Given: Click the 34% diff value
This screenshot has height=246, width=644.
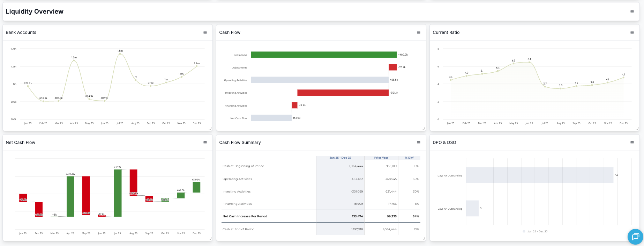Looking at the screenshot, I should (416, 216).
